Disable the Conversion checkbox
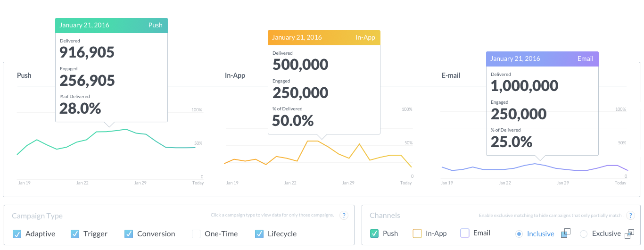Image resolution: width=644 pixels, height=250 pixels. [129, 233]
